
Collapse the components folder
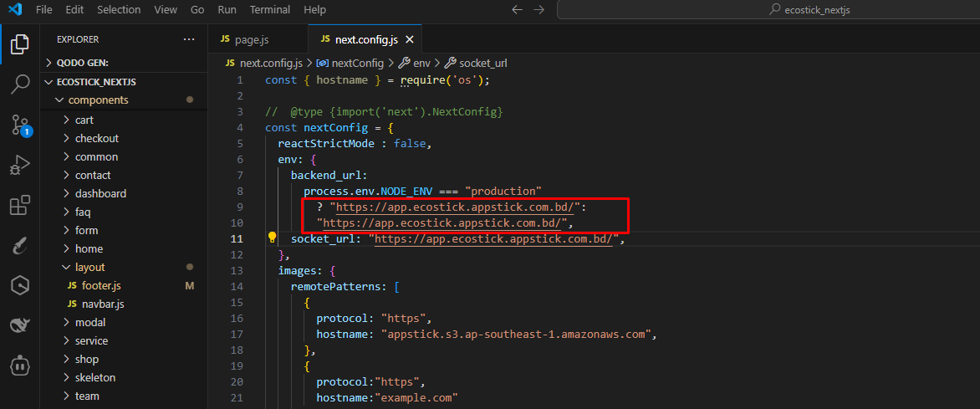(123, 100)
